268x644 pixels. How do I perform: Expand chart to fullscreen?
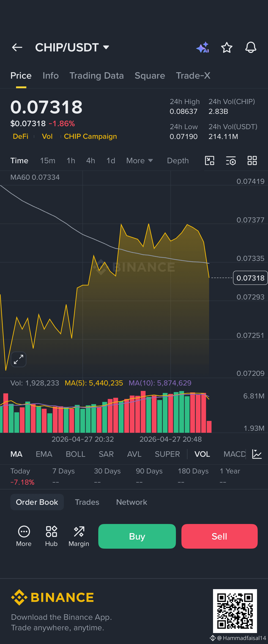(19, 360)
